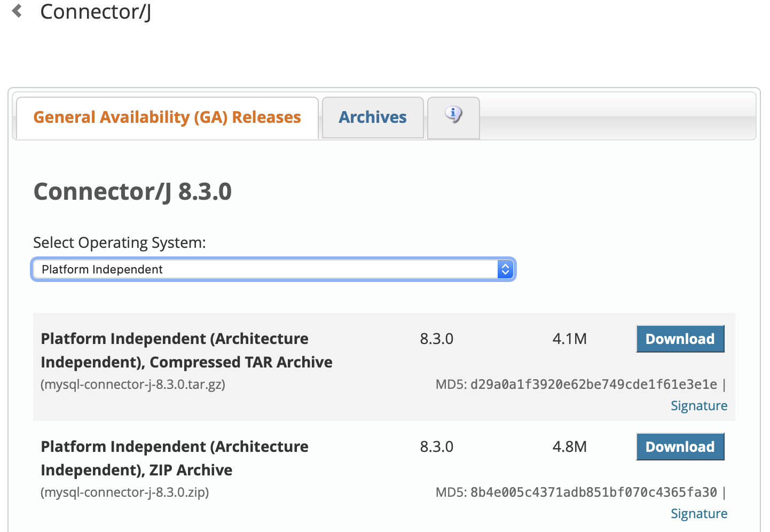The width and height of the screenshot is (770, 532).
Task: Switch to the Archives tab
Action: pyautogui.click(x=373, y=118)
